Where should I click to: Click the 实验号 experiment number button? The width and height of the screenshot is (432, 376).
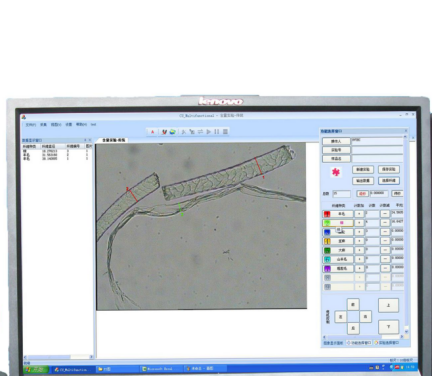[x=336, y=150]
